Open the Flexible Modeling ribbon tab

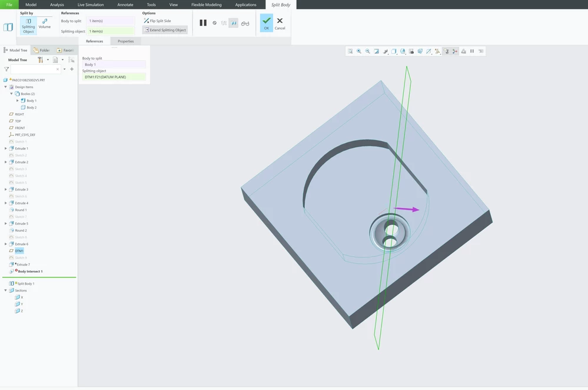pos(206,5)
